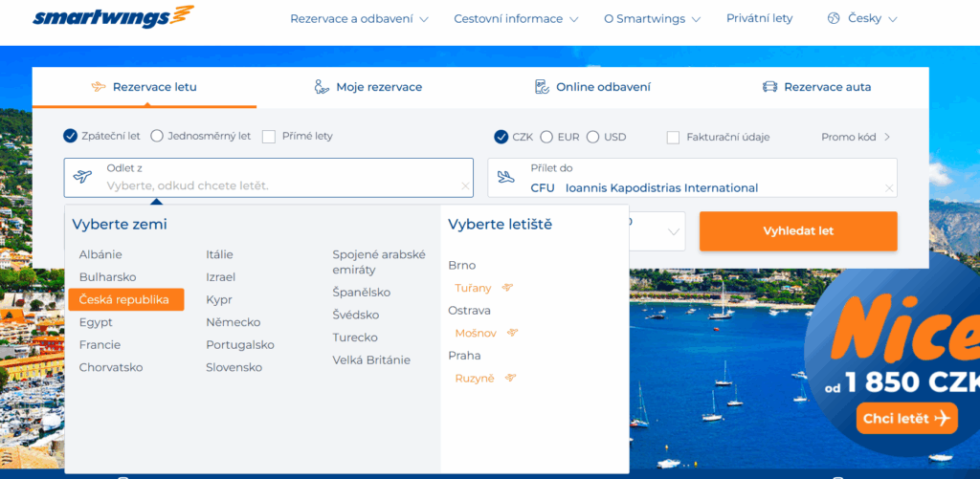Image resolution: width=980 pixels, height=479 pixels.
Task: Click the Odlet z input field
Action: tap(269, 178)
